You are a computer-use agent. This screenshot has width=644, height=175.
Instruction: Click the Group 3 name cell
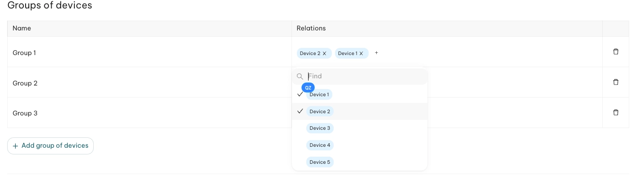click(x=149, y=113)
